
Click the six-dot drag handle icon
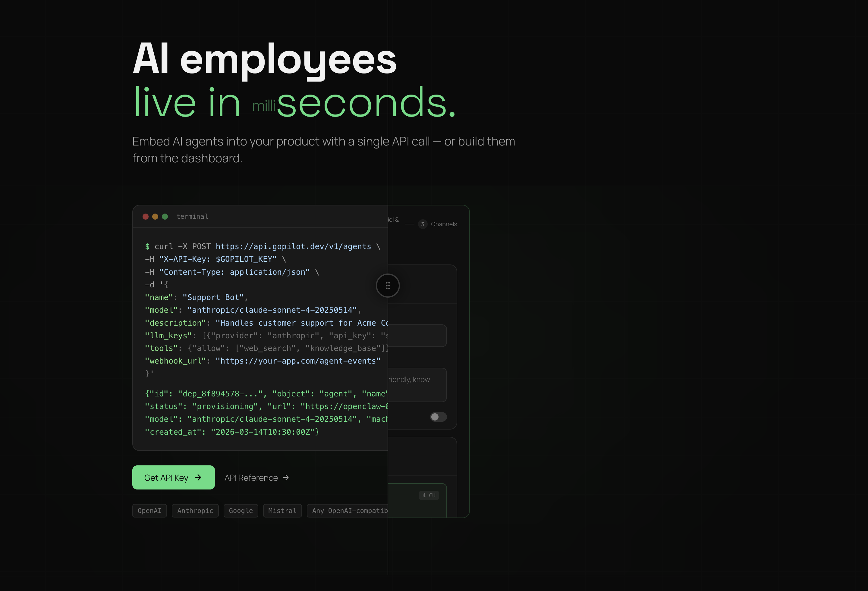[x=388, y=286]
